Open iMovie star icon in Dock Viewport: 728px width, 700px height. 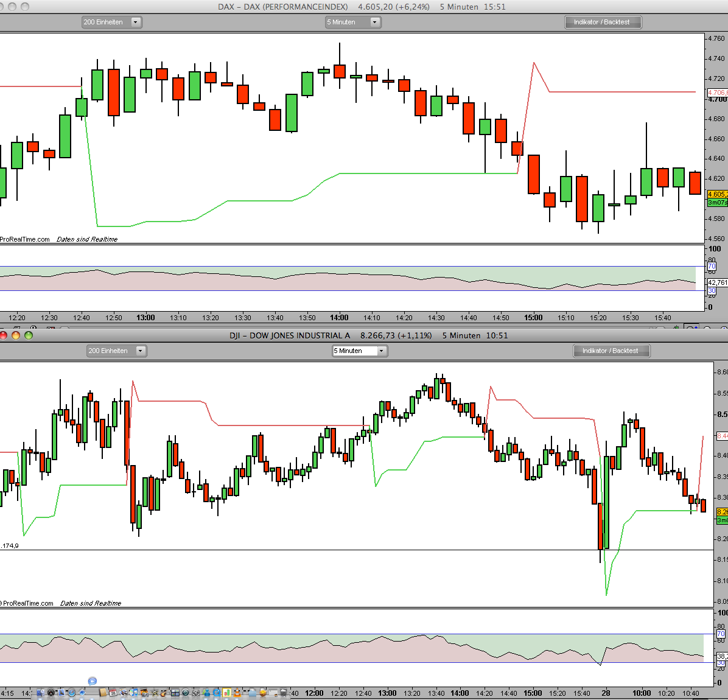(x=155, y=693)
